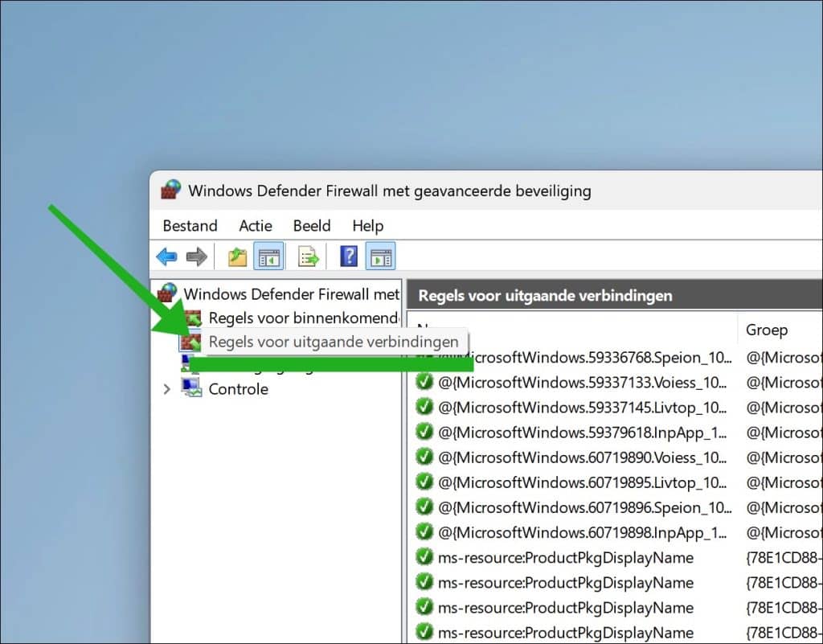
Task: Select rule MicrosoftWindows.60719896.Speion_10
Action: (x=585, y=507)
